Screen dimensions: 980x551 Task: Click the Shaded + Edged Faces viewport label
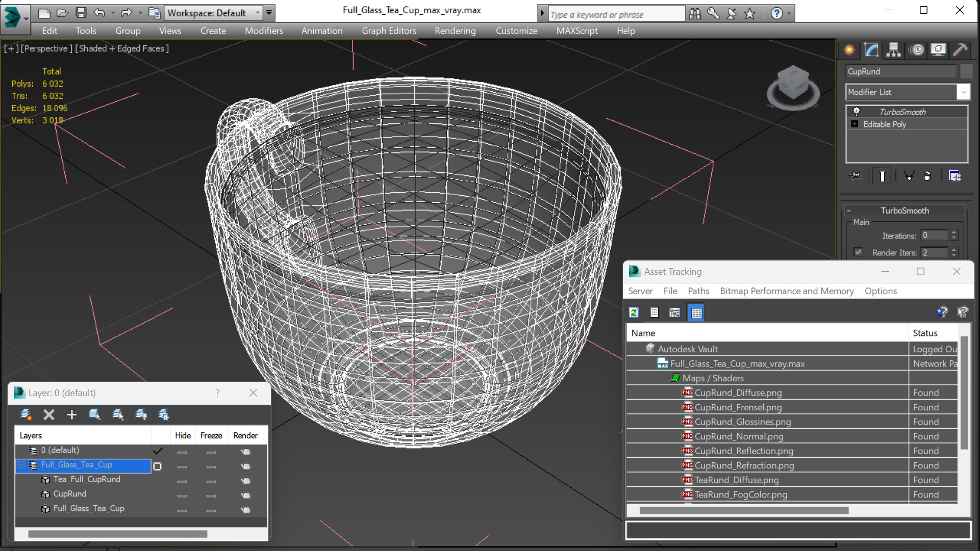point(122,48)
